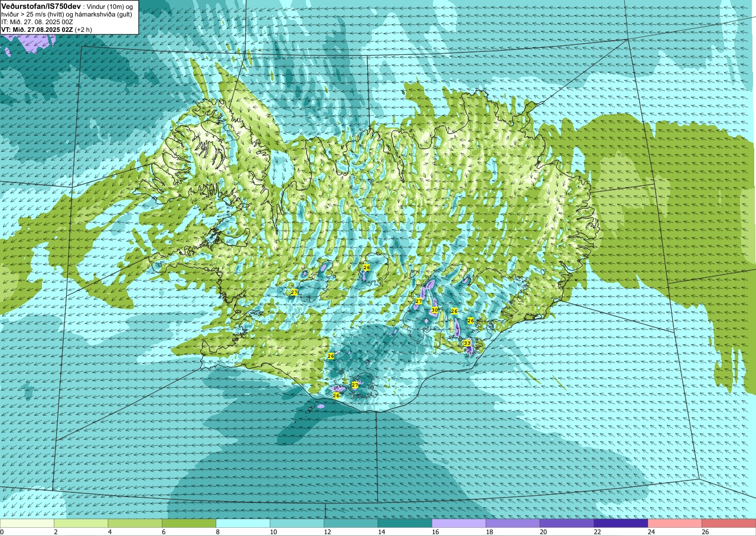
Task: Select the 20–22 violet legend swatch
Action: tap(567, 523)
